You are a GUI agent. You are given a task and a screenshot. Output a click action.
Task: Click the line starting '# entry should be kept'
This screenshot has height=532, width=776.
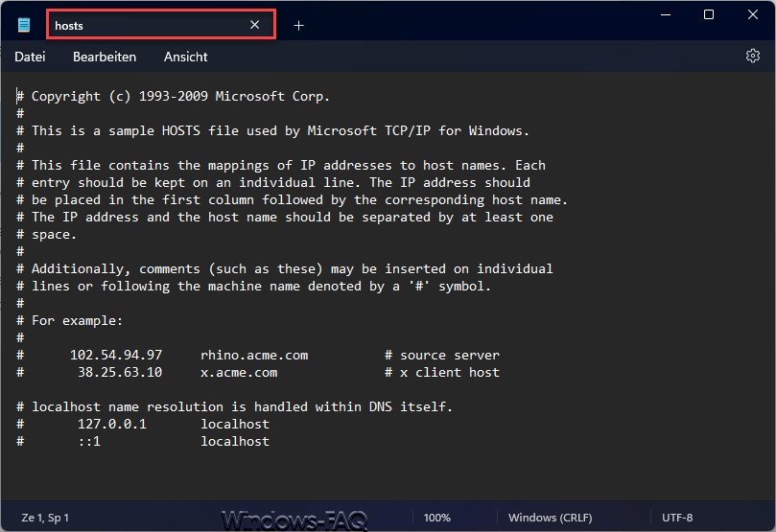(x=273, y=182)
